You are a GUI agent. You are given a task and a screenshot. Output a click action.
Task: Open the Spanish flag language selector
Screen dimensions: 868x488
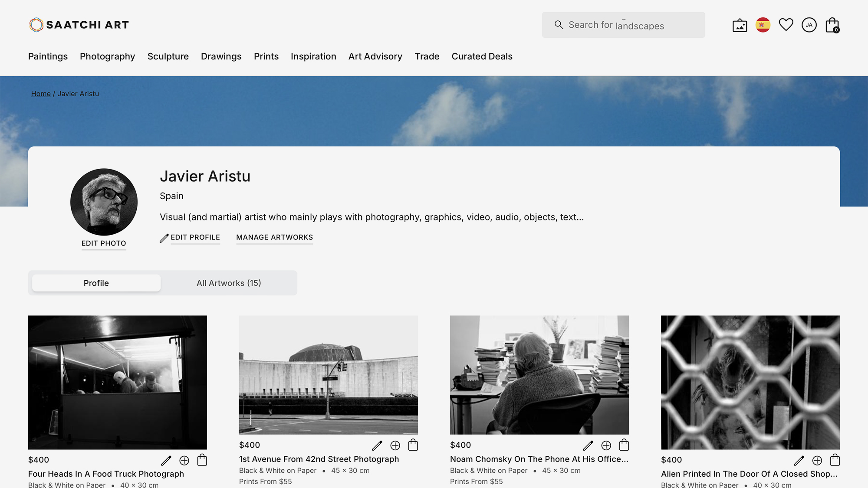tap(763, 25)
